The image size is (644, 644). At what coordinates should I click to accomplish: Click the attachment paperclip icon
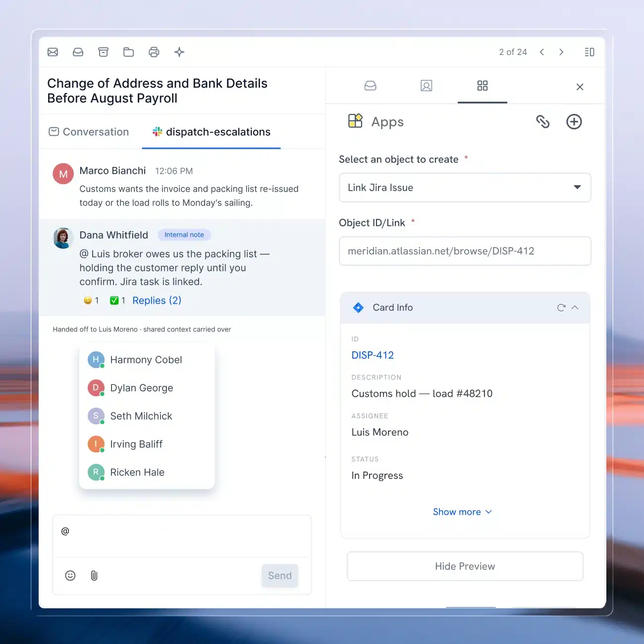tap(94, 576)
